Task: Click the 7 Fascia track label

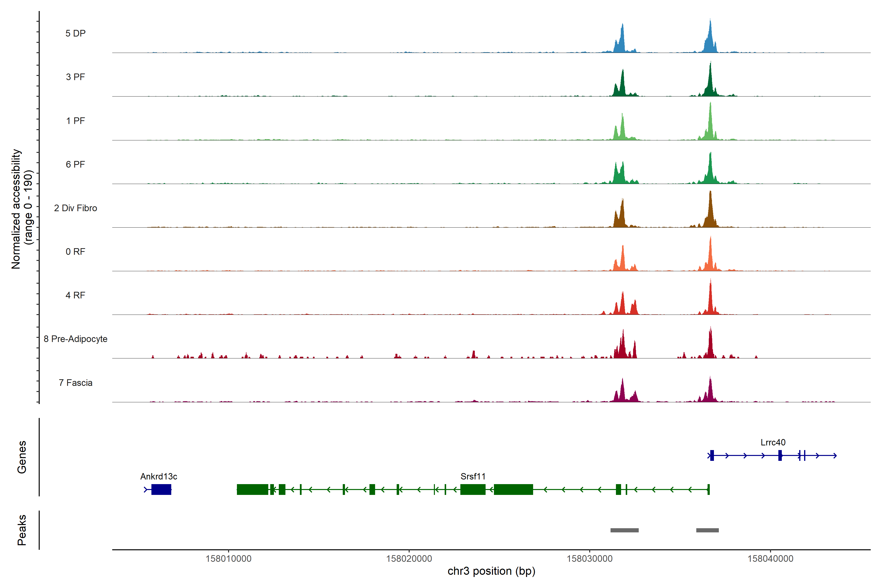Action: (x=75, y=382)
